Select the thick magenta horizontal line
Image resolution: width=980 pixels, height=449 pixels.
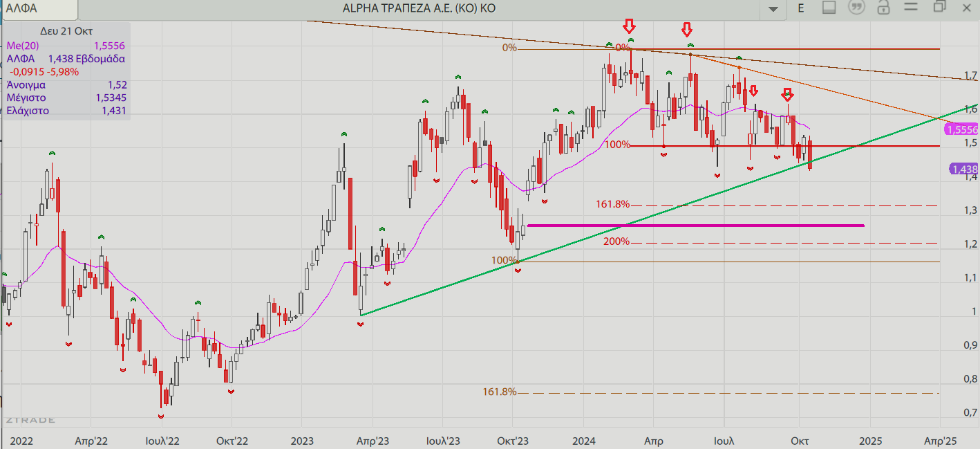click(695, 225)
